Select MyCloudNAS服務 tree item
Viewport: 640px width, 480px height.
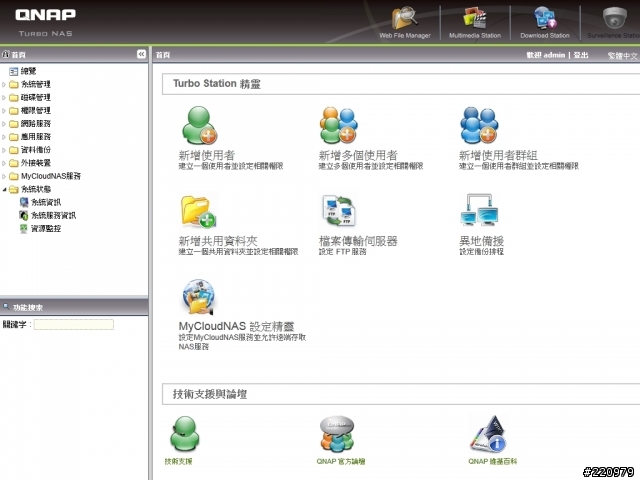point(51,176)
